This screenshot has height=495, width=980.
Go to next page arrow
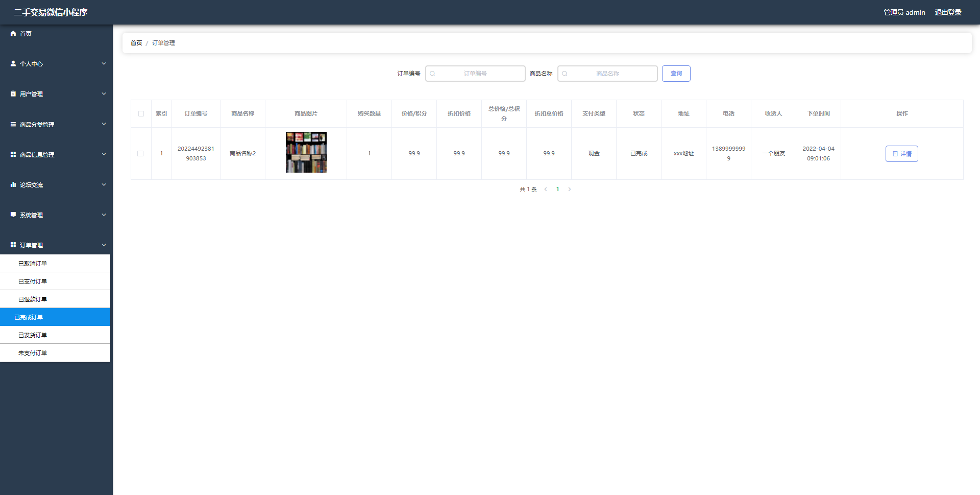pyautogui.click(x=570, y=189)
